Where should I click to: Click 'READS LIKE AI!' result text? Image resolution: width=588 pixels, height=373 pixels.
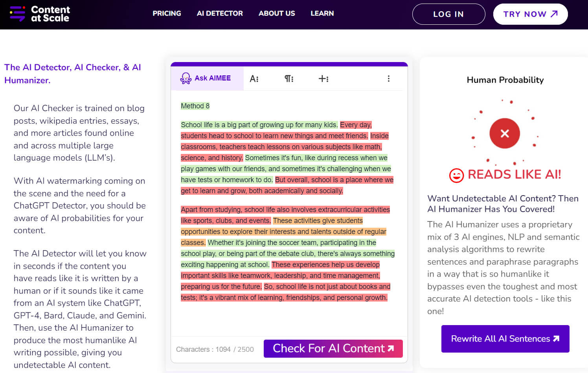(x=514, y=175)
